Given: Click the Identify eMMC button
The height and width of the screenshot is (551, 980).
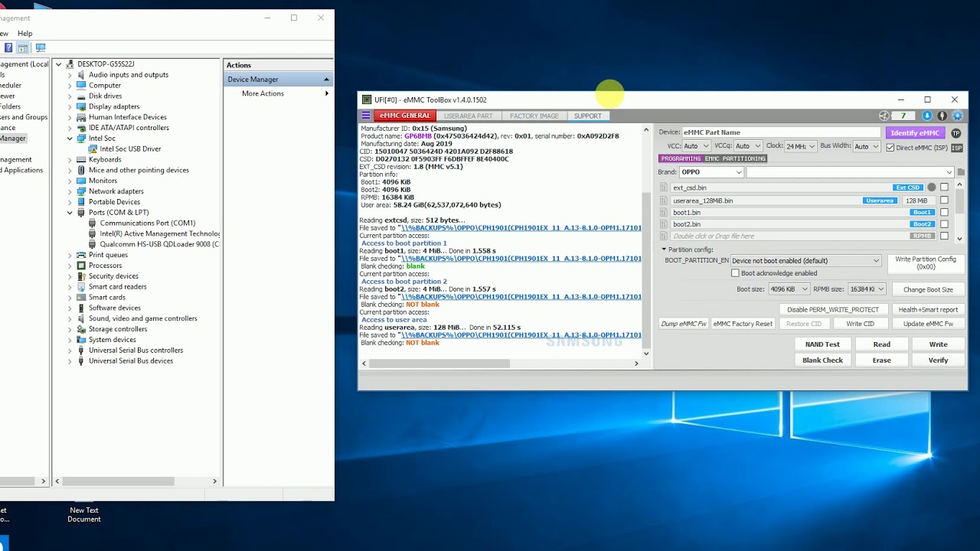Looking at the screenshot, I should point(915,133).
